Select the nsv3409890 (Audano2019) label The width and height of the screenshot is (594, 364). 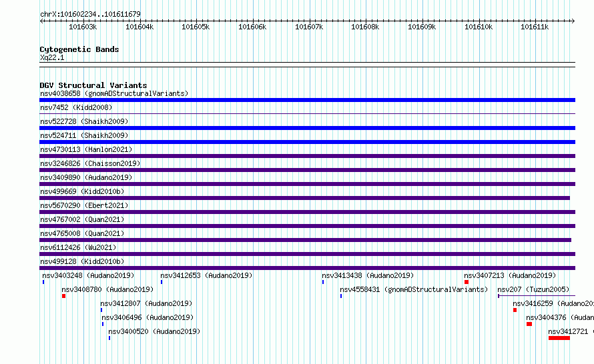pyautogui.click(x=86, y=177)
